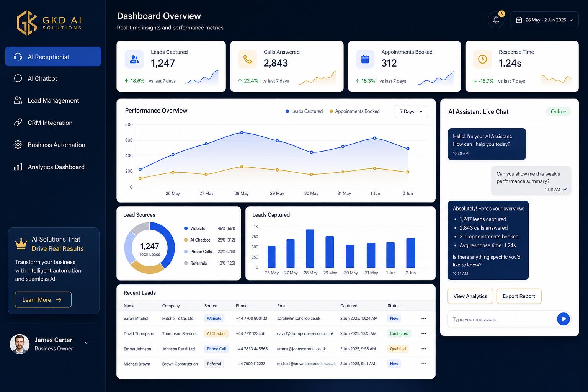This screenshot has height=392, width=588.
Task: Click the Business Automation gear icon
Action: [18, 145]
